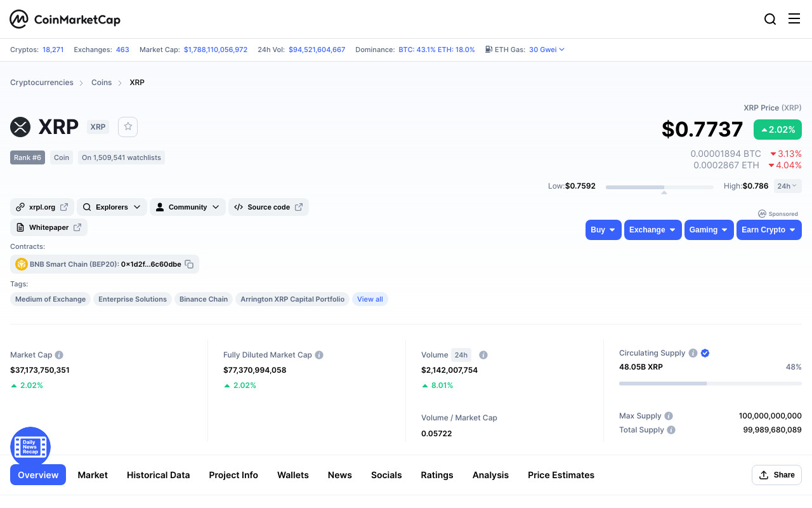The height and width of the screenshot is (508, 812).
Task: Click the verified supply checkmark badge
Action: [x=705, y=353]
